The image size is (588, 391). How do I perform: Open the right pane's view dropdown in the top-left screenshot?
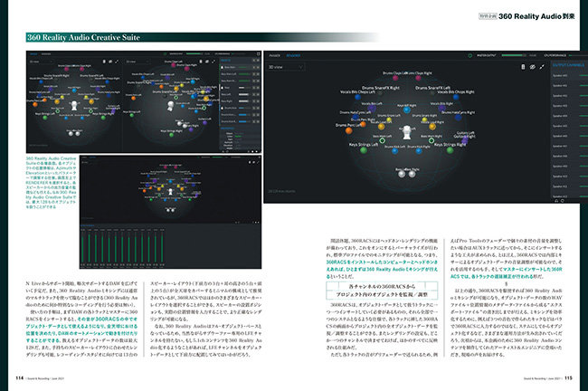pos(138,62)
